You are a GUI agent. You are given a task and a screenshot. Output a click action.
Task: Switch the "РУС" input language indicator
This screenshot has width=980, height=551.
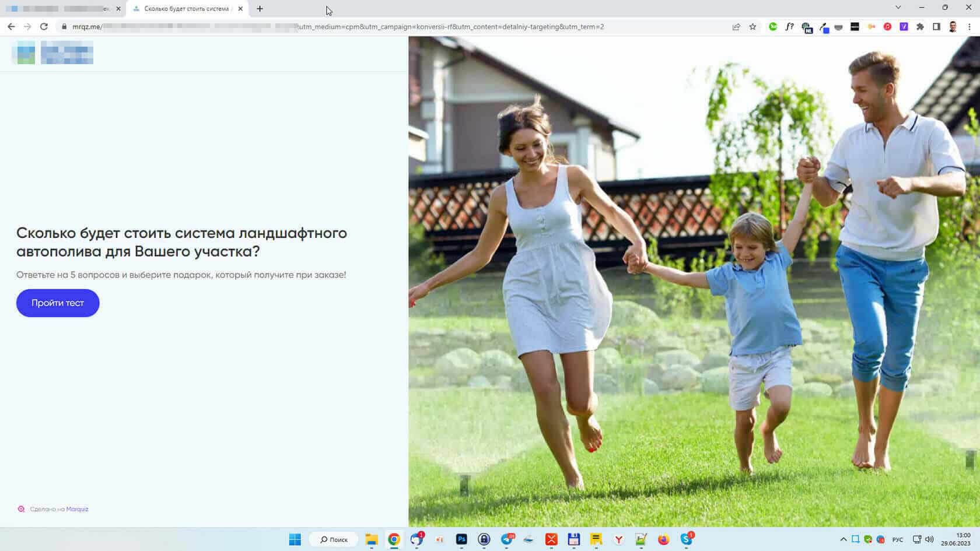898,539
